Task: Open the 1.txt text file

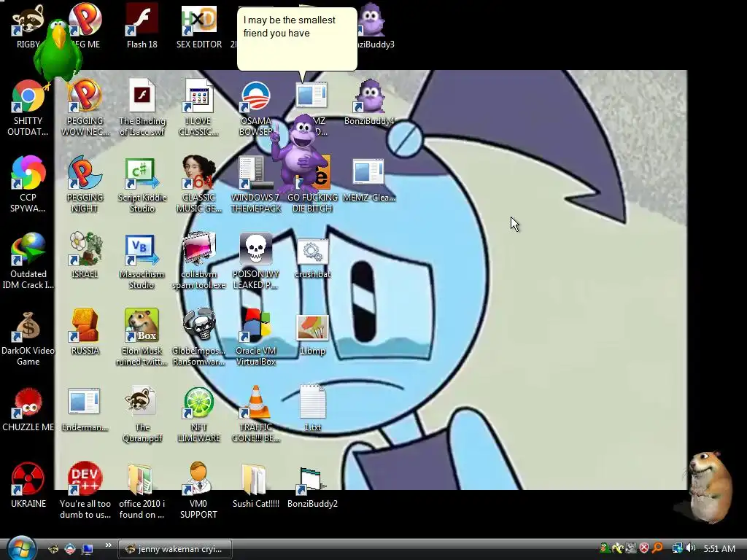Action: [312, 410]
